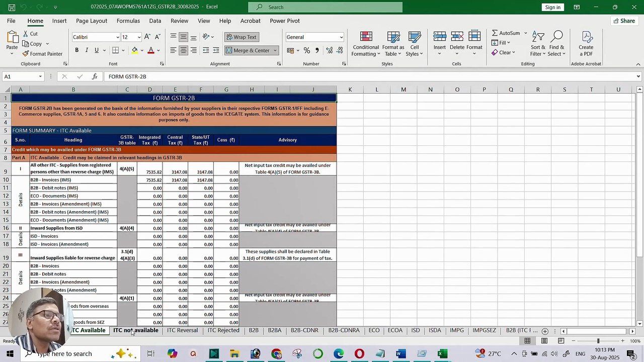The height and width of the screenshot is (362, 644).
Task: Add a new sheet with plus icon
Action: [x=545, y=331]
